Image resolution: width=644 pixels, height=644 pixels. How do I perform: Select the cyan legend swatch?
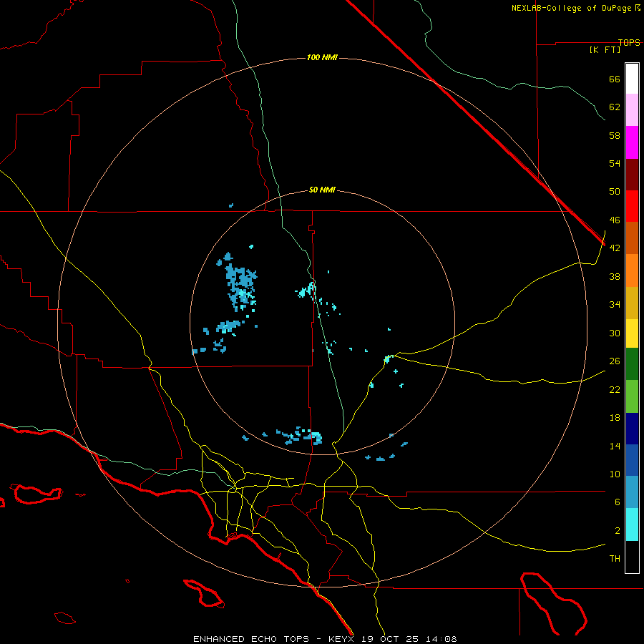(x=632, y=525)
